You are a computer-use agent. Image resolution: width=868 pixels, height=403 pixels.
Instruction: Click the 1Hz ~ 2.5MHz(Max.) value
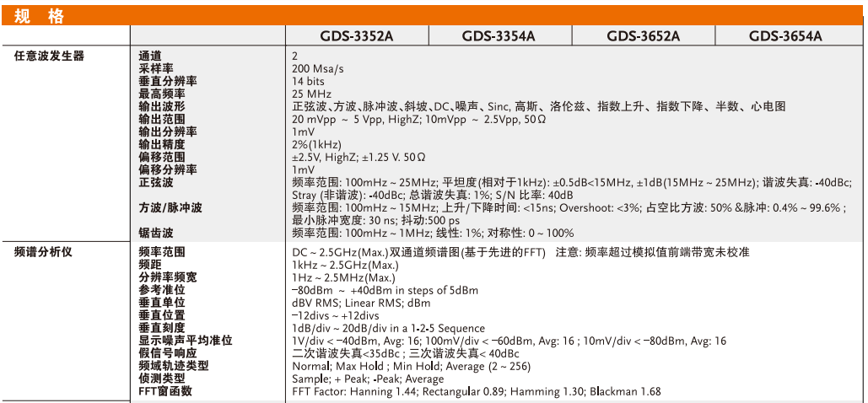[344, 278]
